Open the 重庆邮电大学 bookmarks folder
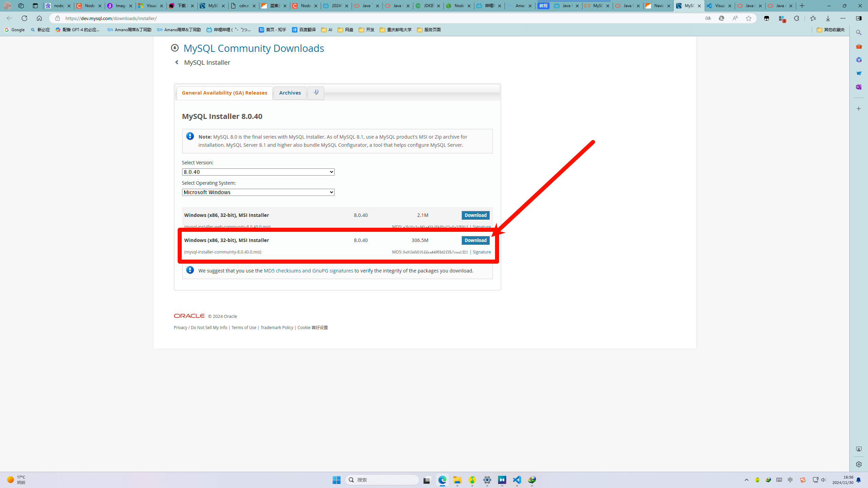The width and height of the screenshot is (868, 488). (x=396, y=30)
